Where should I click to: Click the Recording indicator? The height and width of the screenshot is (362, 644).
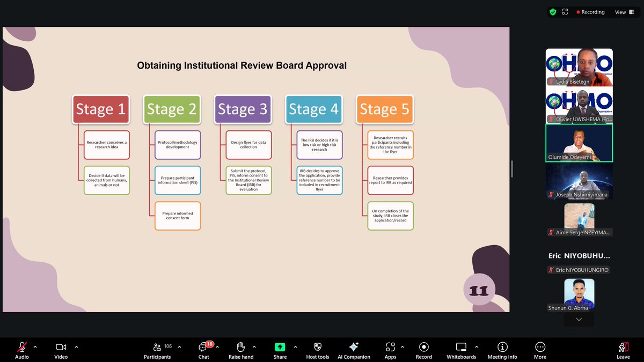coord(590,12)
